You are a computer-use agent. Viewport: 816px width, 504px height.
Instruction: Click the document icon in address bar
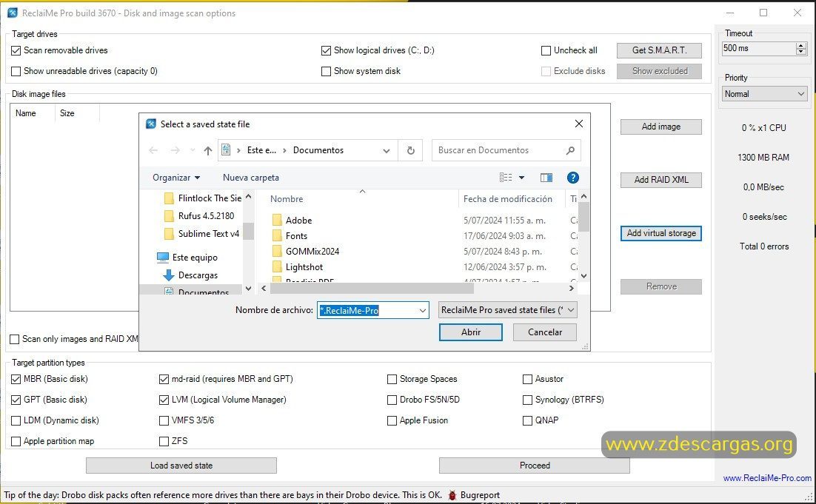226,150
